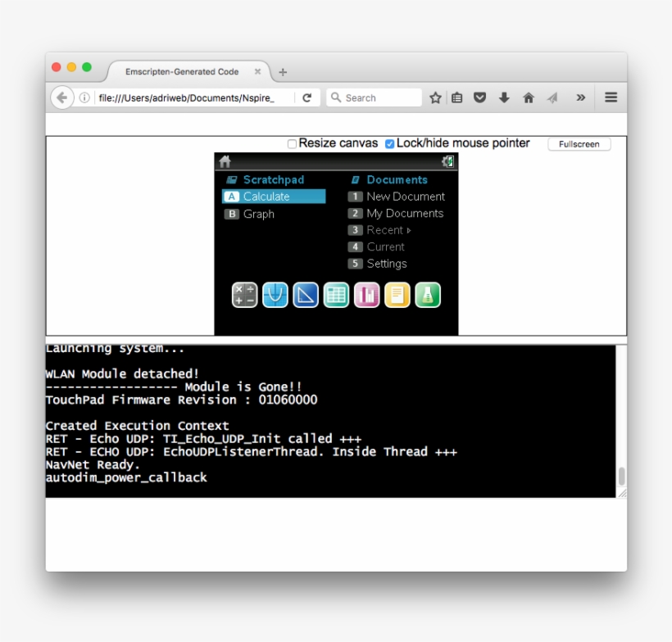Viewport: 672px width, 642px height.
Task: Save page to Pocket icon
Action: coord(480,97)
